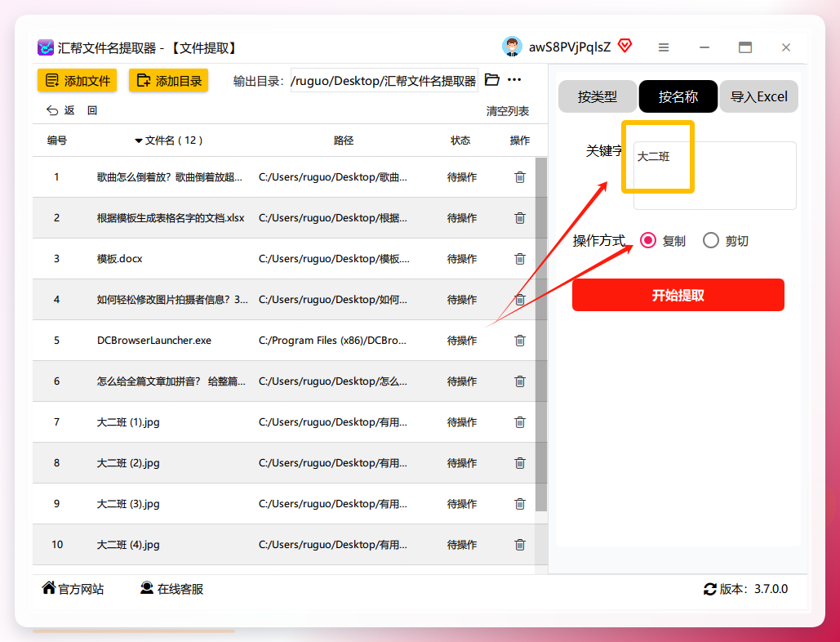Remove 模板.docx using its trash icon
840x642 pixels.
[x=520, y=259]
